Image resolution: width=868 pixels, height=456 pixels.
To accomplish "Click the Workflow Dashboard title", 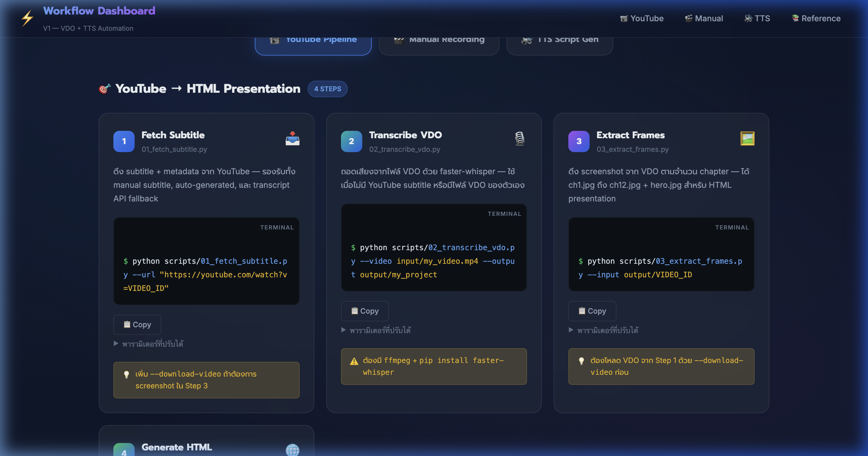I will pos(99,11).
